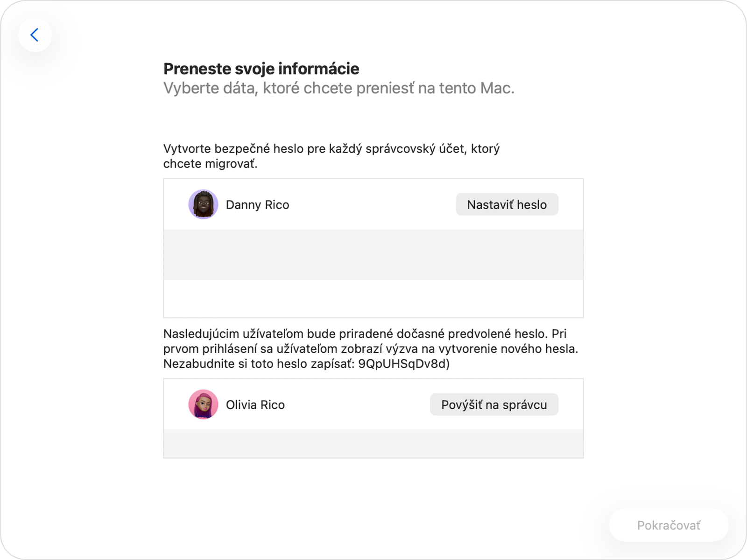Click Olivia Rico's pink memoji avatar

point(203,405)
